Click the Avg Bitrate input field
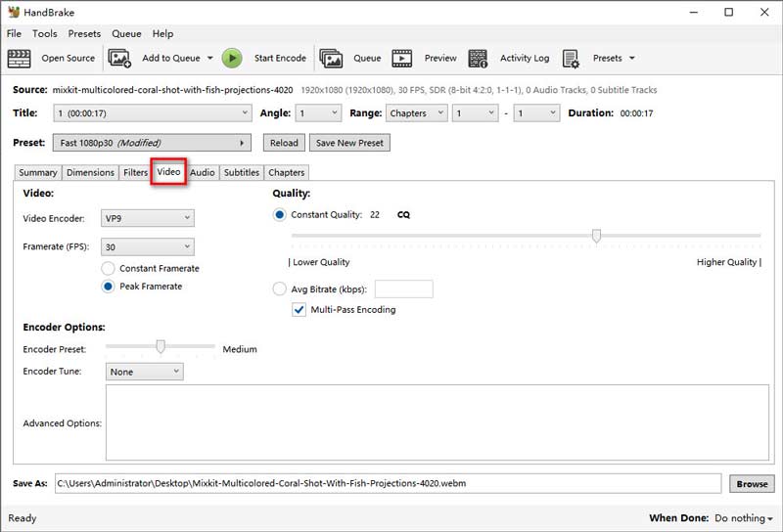The width and height of the screenshot is (783, 532). 404,288
